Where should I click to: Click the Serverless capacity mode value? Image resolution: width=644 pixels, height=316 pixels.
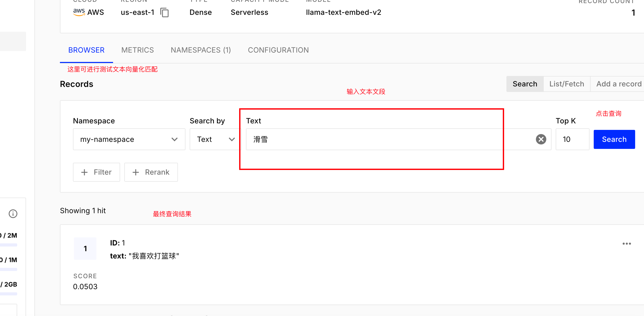[x=249, y=12]
